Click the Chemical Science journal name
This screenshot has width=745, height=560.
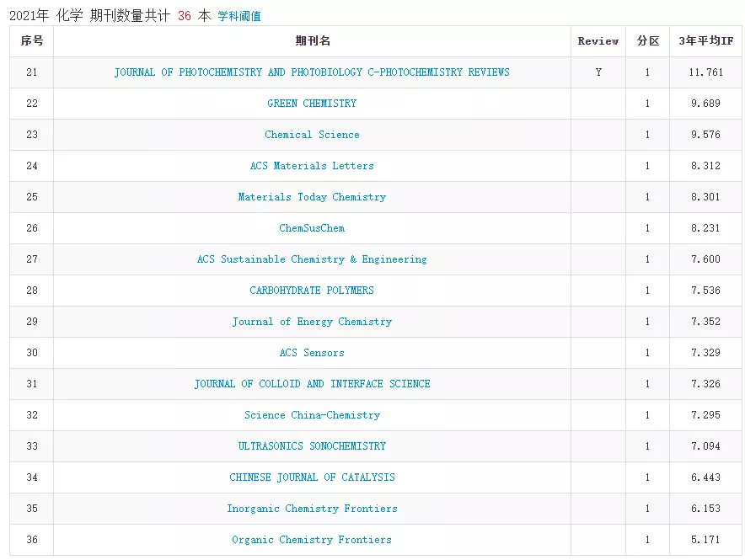(312, 135)
